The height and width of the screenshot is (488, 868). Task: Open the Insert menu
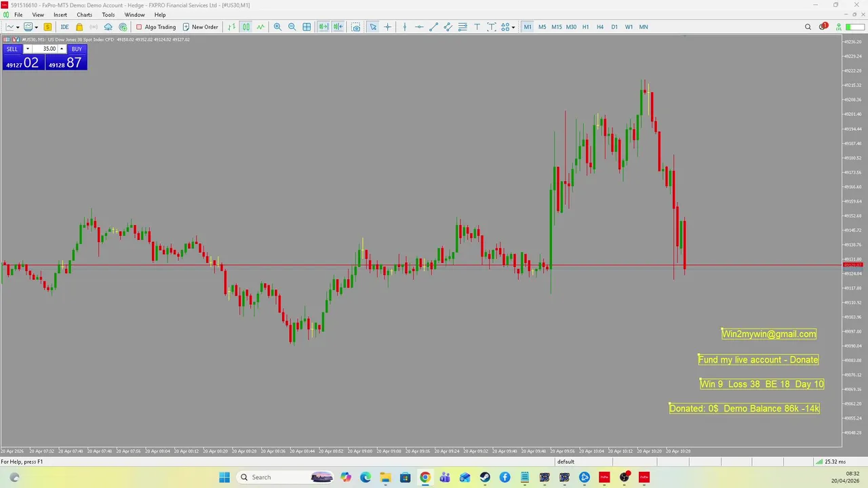pos(60,15)
